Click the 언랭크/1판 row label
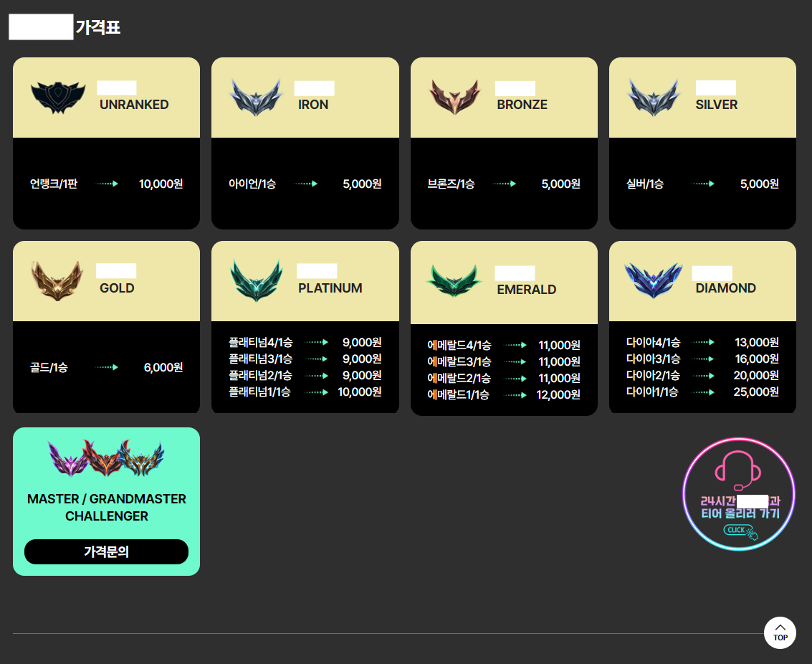Viewport: 812px width, 664px height. click(53, 184)
